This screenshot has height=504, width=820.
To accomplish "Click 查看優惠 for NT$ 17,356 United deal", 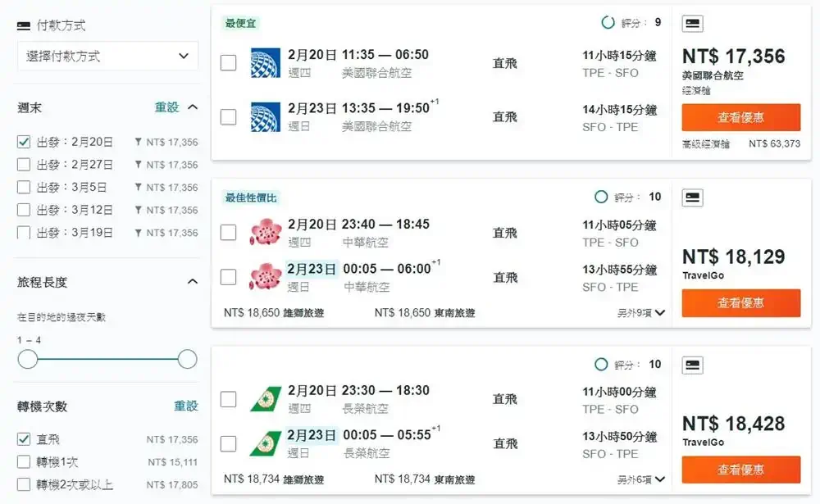I will click(x=741, y=117).
